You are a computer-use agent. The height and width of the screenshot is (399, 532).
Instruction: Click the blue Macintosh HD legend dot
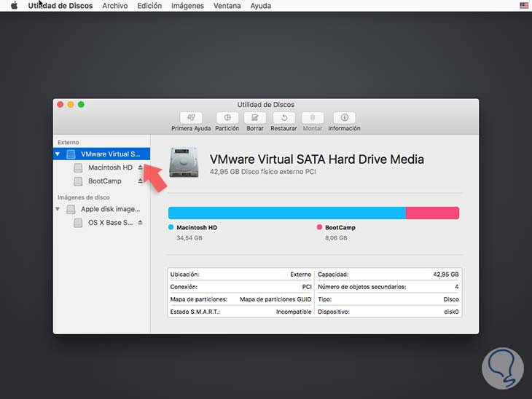[171, 227]
